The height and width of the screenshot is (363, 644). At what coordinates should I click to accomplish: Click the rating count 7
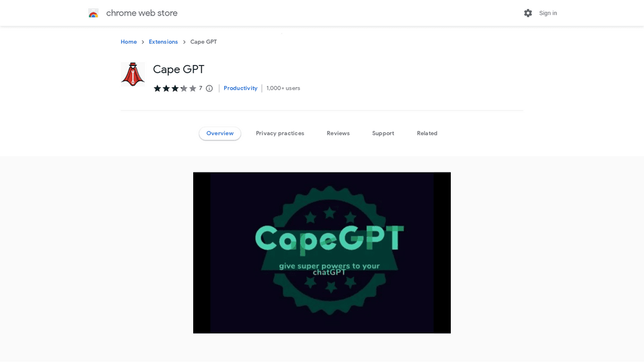tap(200, 88)
